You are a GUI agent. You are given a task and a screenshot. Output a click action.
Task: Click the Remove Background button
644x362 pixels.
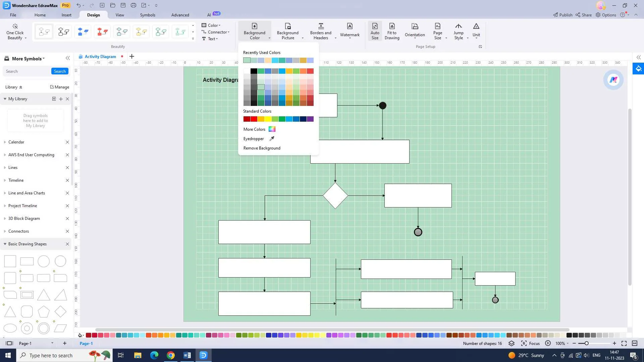[x=262, y=147]
